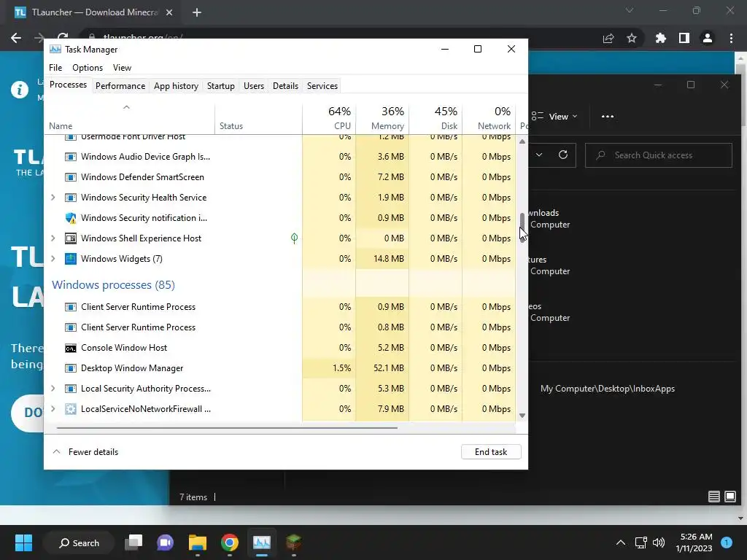Click LocalServiceNoNetworkFirewall gear icon

pos(71,409)
